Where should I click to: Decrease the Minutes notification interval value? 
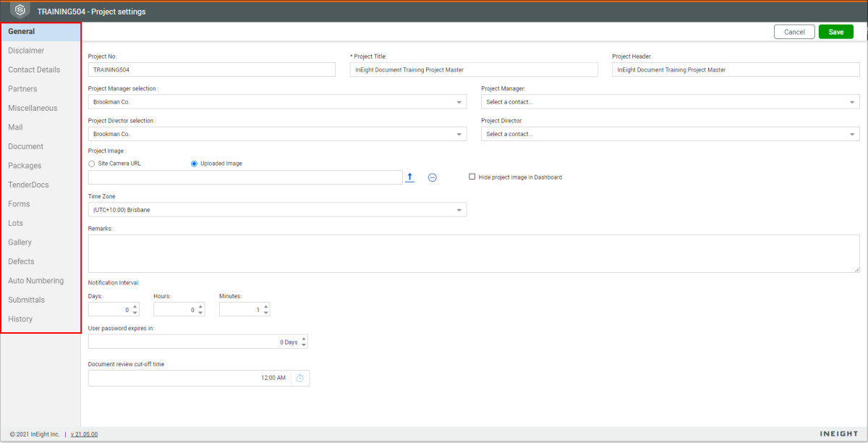tap(266, 313)
